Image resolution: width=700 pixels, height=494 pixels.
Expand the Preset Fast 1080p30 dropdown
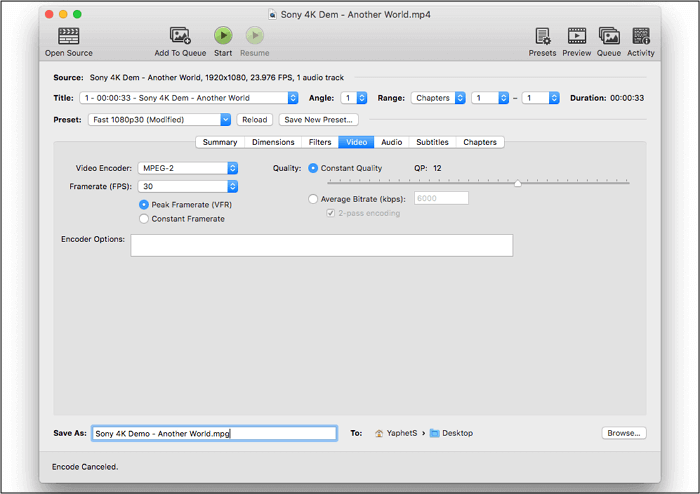tap(159, 120)
